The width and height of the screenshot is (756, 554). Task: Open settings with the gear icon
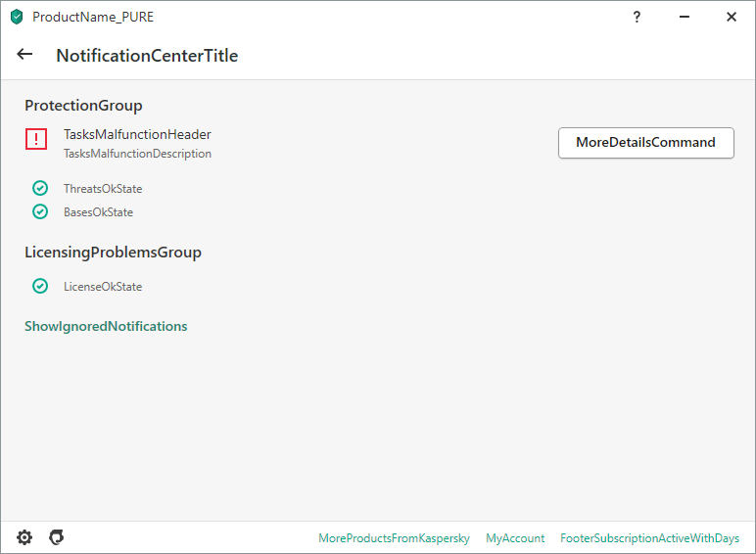pos(24,537)
